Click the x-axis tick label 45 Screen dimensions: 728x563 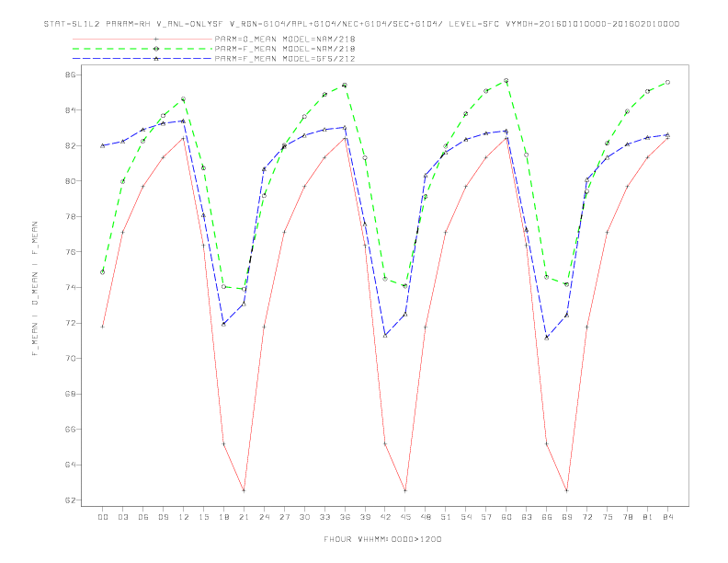(x=405, y=517)
